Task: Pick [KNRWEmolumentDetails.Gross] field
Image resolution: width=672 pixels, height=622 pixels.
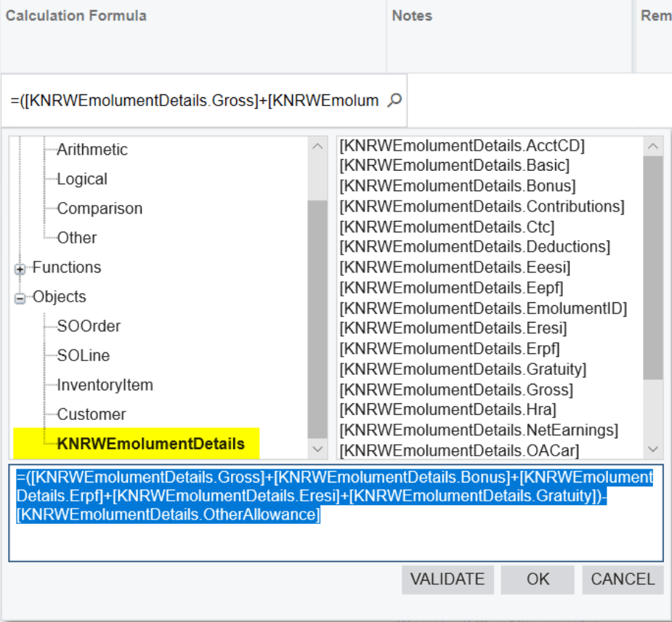Action: pyautogui.click(x=456, y=390)
